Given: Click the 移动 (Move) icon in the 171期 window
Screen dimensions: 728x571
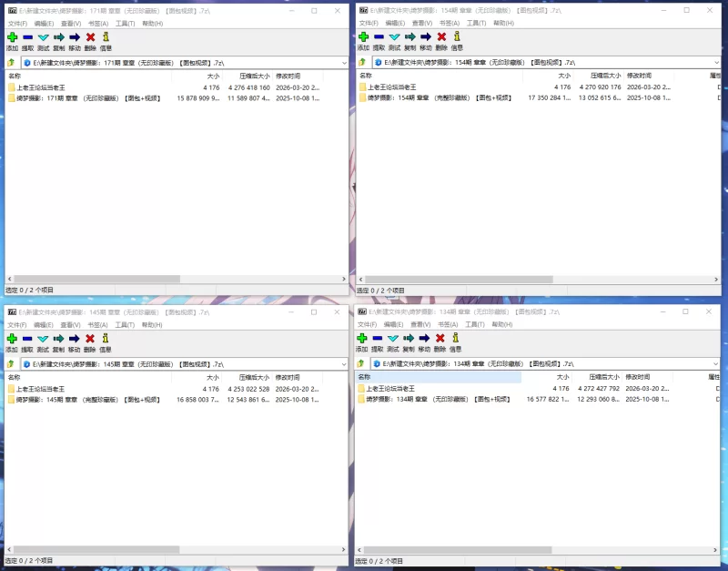Looking at the screenshot, I should tap(75, 37).
